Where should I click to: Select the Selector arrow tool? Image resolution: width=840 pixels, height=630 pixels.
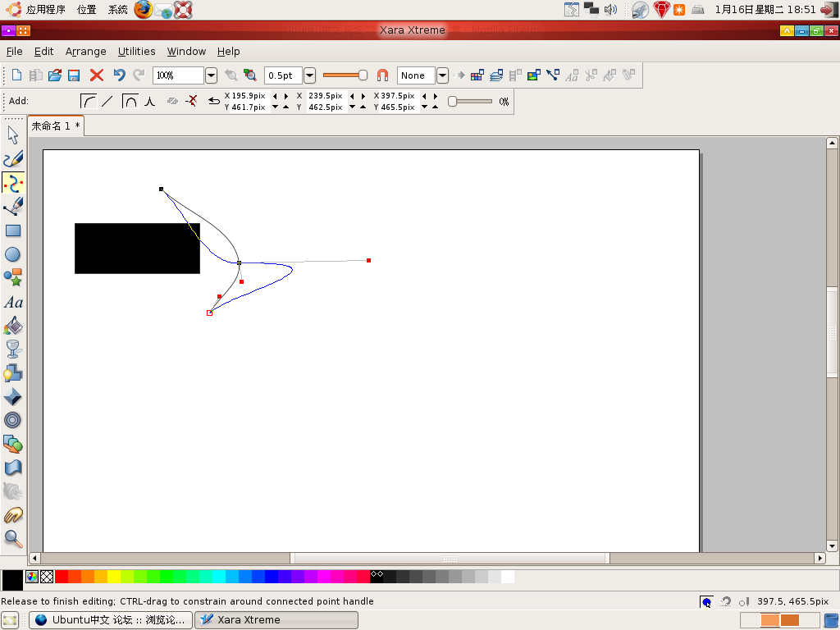click(x=13, y=135)
